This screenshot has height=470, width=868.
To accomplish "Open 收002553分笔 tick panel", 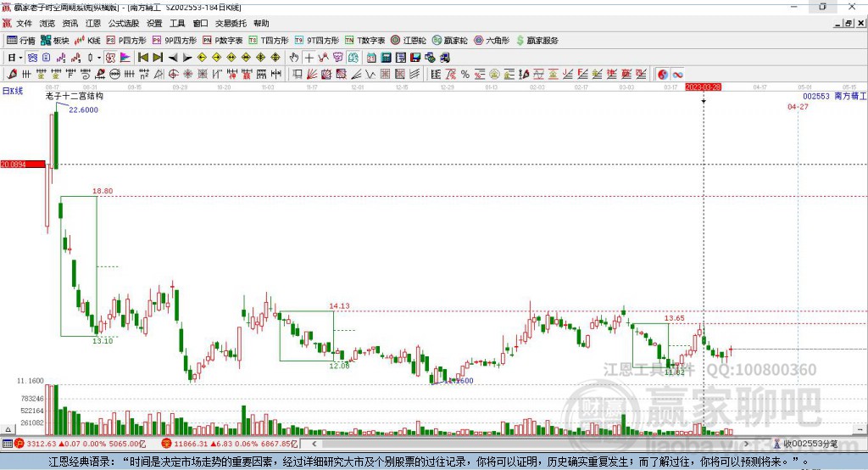I will point(805,444).
